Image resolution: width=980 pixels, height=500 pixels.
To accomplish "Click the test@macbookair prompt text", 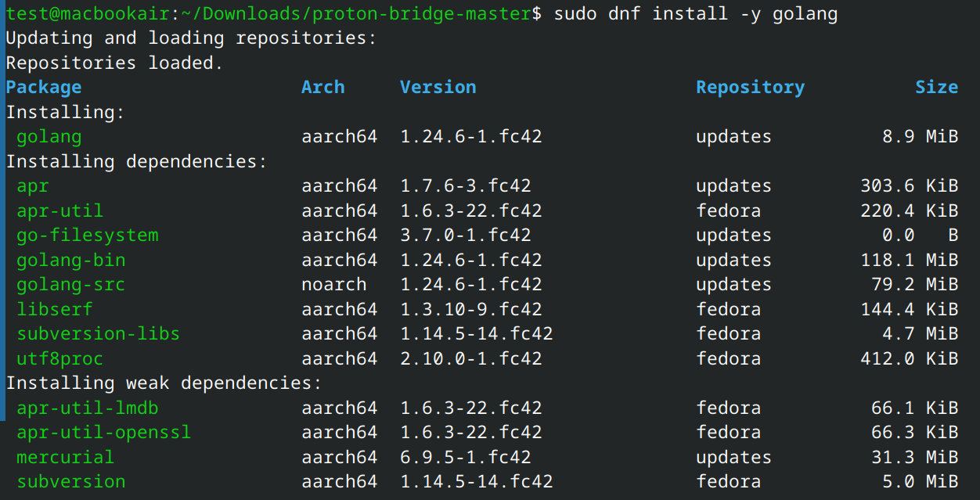I will [87, 14].
